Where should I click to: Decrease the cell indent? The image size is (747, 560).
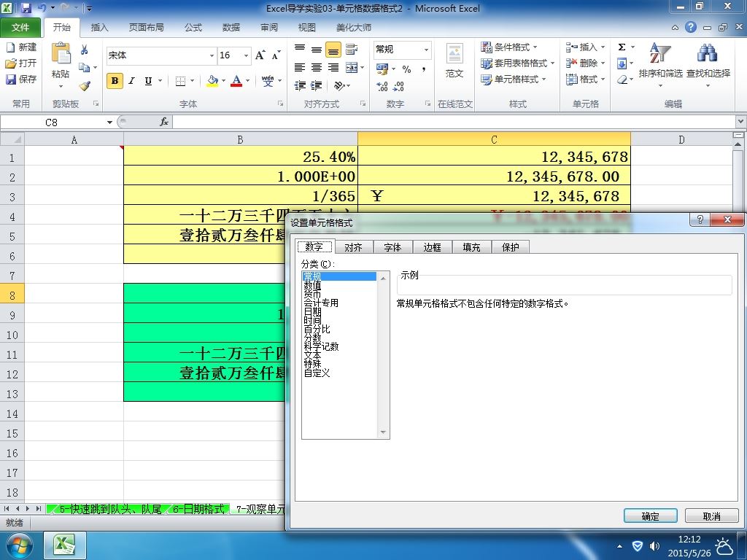point(300,86)
